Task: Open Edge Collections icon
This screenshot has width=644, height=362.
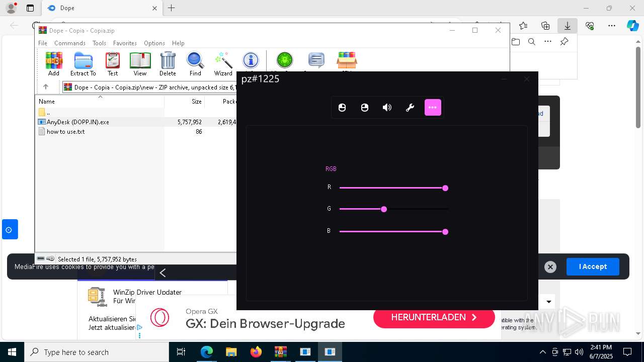Action: pos(545,26)
